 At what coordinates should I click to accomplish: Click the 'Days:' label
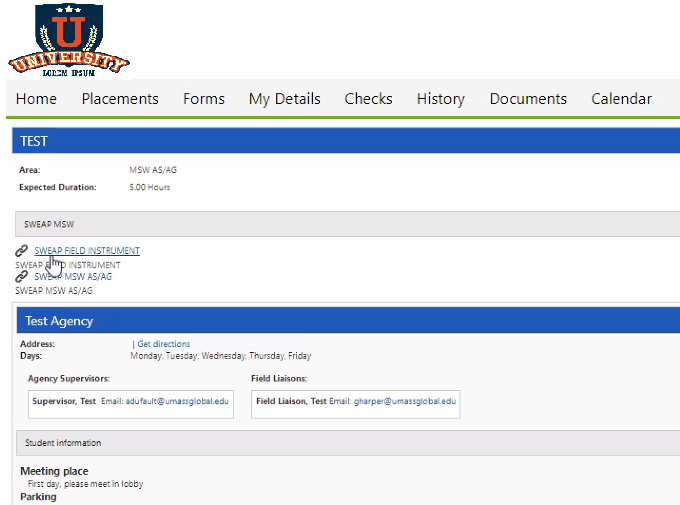click(31, 356)
